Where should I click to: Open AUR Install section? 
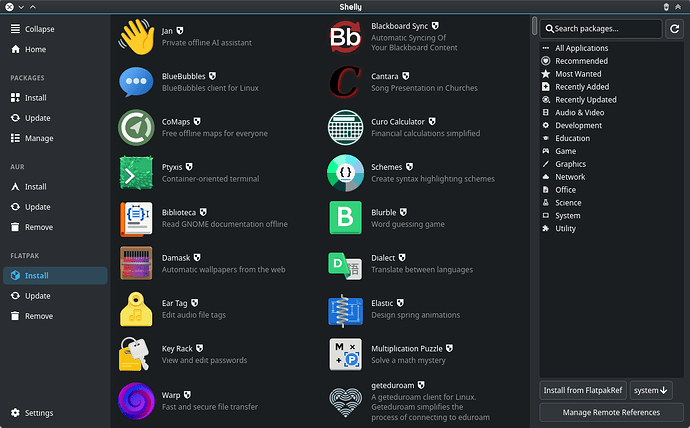tap(55, 187)
